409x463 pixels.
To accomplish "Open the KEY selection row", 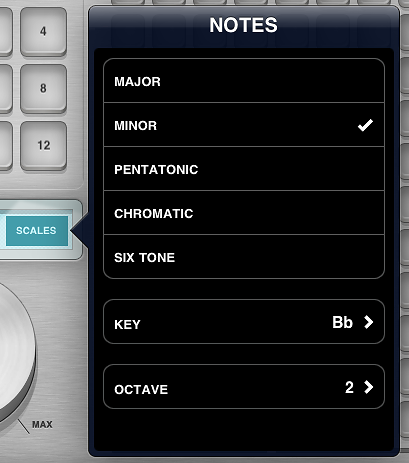I will point(244,322).
